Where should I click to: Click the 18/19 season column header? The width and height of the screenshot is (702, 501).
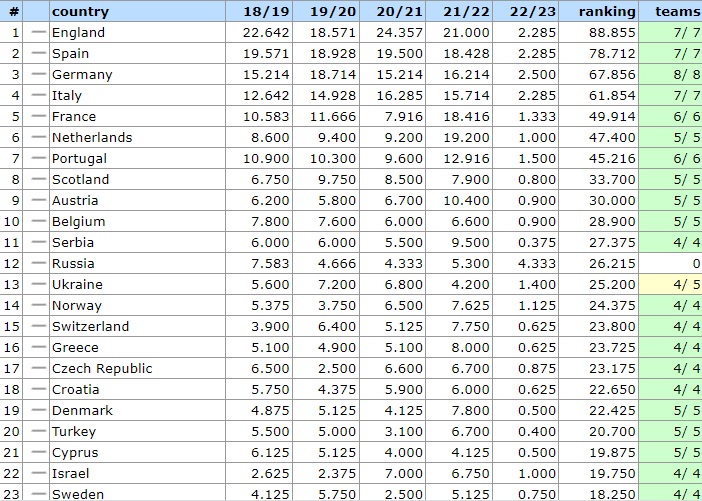coord(267,12)
